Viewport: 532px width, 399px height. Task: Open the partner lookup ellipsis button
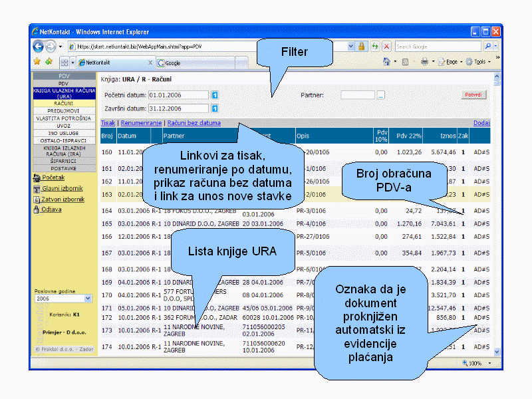(x=381, y=95)
